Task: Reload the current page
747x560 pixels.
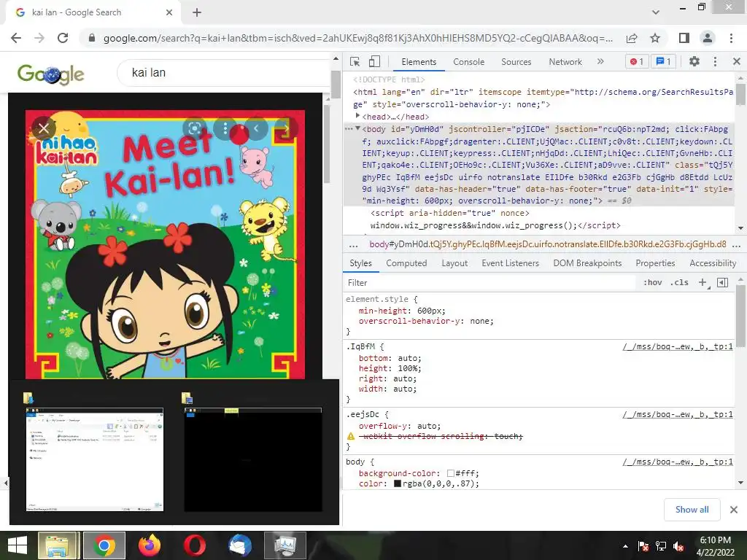Action: tap(63, 38)
